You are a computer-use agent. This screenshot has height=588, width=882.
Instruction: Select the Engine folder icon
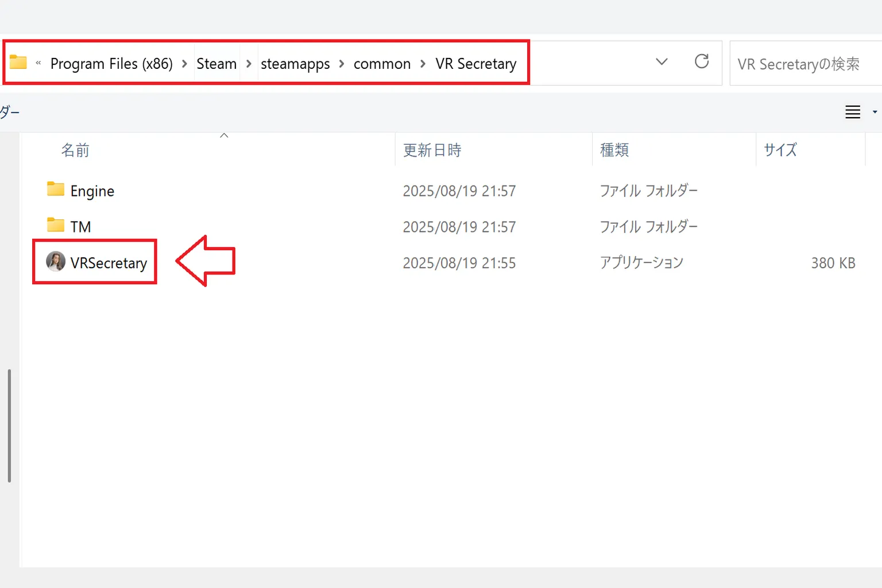[56, 189]
